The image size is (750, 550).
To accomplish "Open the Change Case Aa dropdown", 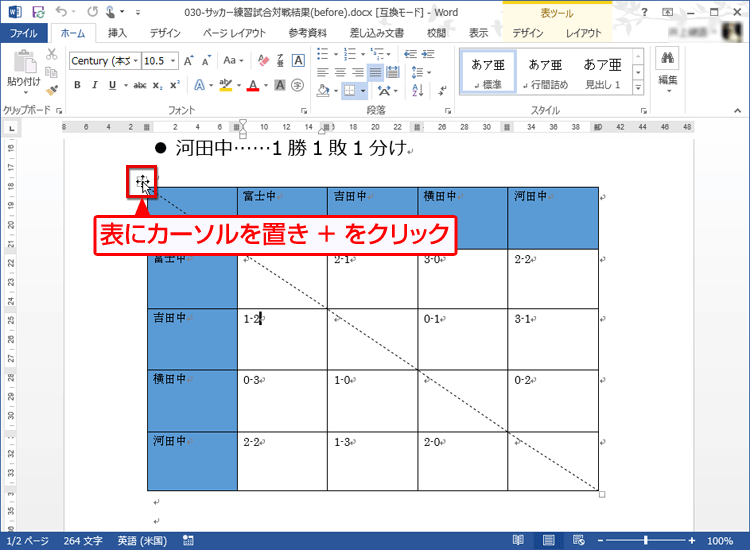I will coord(233,61).
